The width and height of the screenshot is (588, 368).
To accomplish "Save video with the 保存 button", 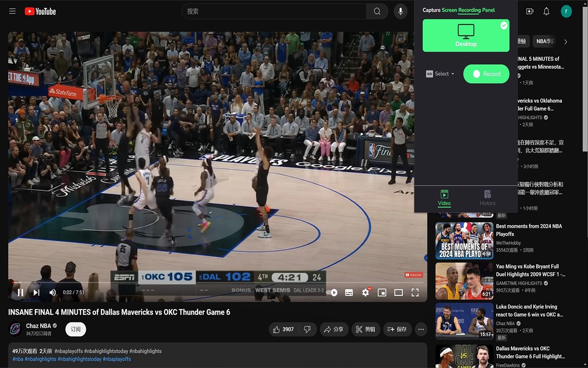I will click(397, 329).
